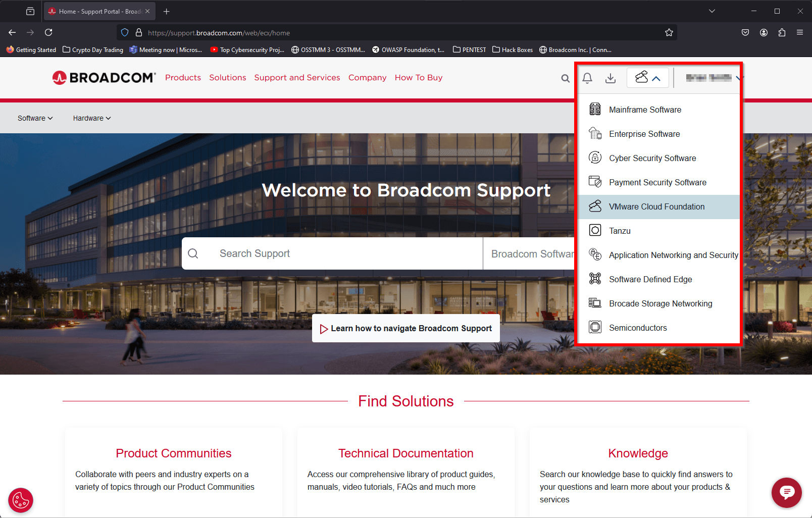Click Learn how to navigate Broadcom Support
This screenshot has height=518, width=812.
(x=406, y=328)
